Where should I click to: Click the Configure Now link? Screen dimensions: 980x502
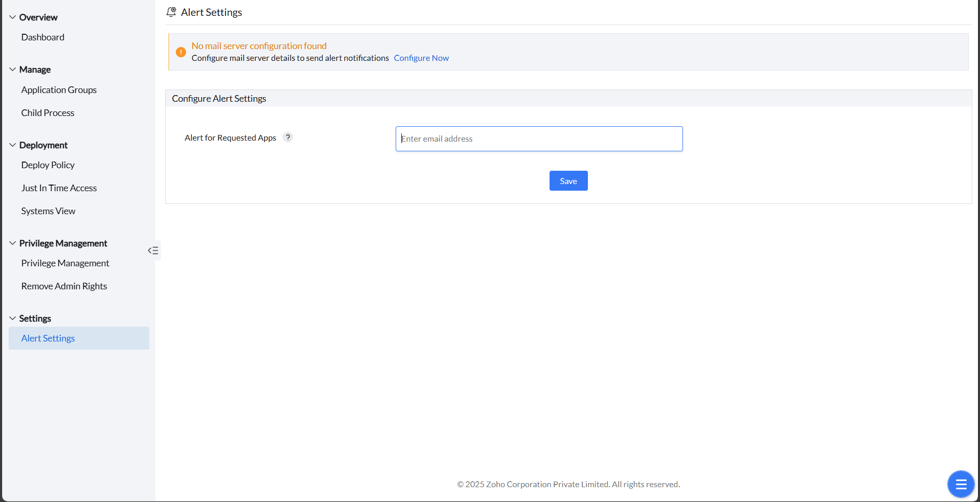[x=421, y=58]
